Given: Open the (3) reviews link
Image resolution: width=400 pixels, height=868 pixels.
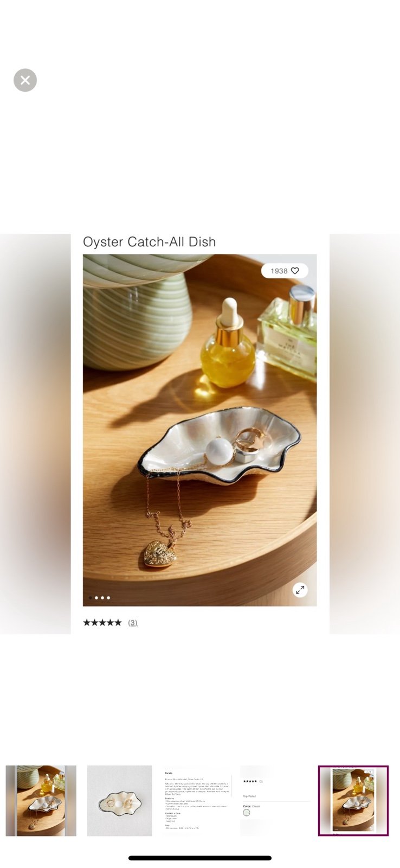Looking at the screenshot, I should pos(133,622).
